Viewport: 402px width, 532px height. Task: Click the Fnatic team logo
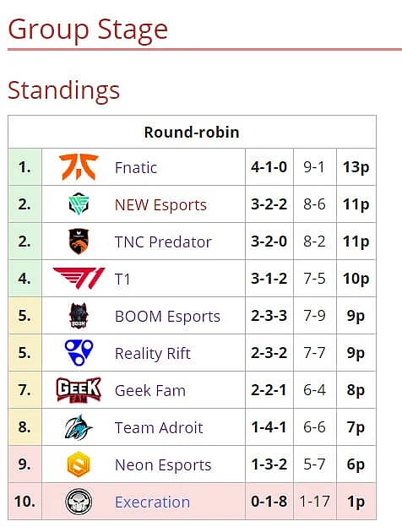coord(79,167)
